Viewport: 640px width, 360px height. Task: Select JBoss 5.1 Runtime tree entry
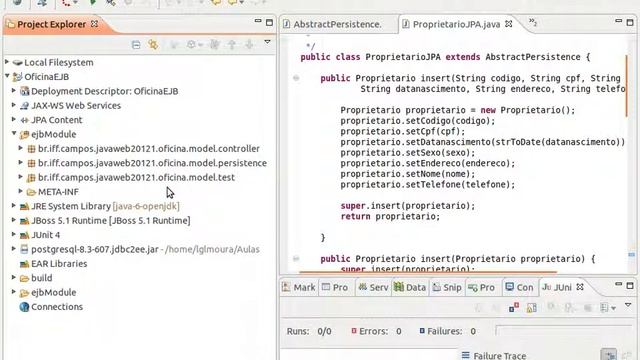pos(111,220)
